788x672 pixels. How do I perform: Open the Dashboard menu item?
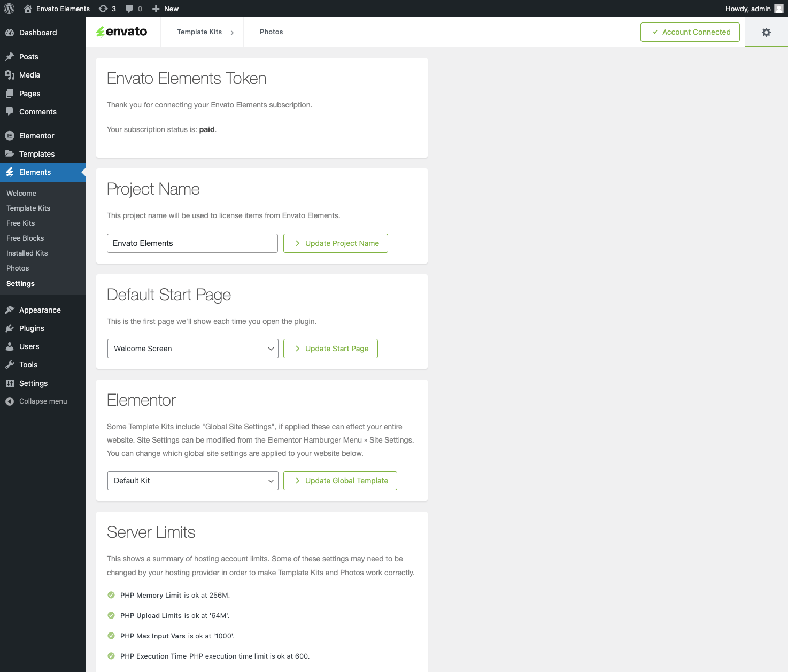[43, 33]
